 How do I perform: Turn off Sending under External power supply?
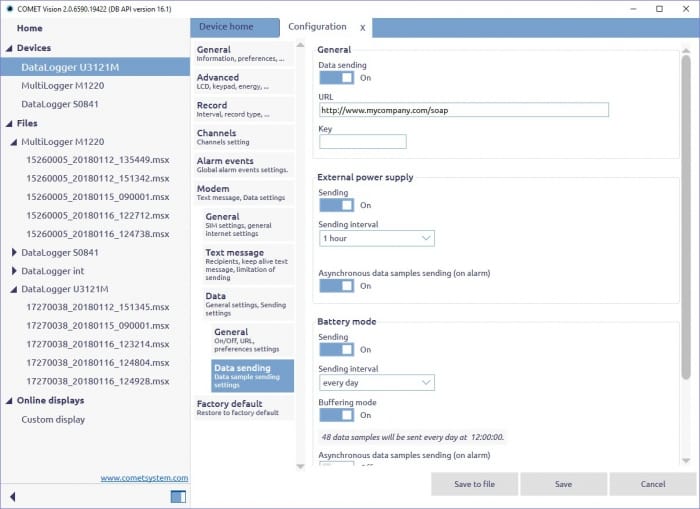(337, 205)
